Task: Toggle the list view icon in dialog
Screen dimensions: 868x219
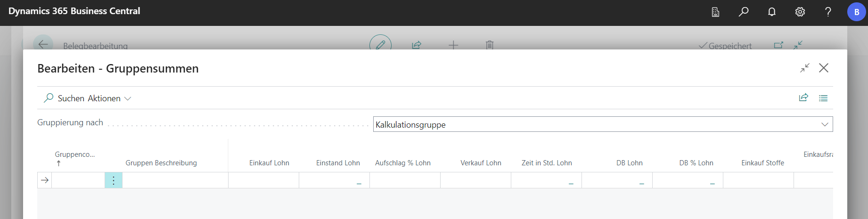Action: click(823, 98)
